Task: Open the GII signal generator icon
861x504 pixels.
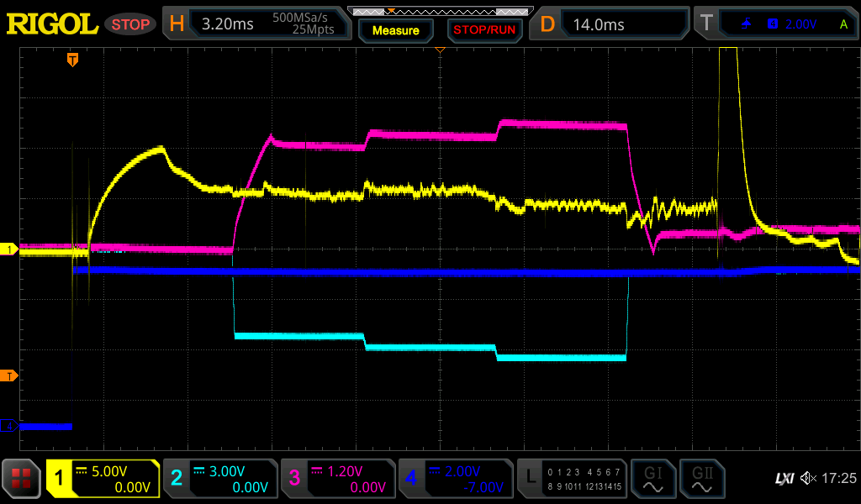Action: click(x=701, y=478)
